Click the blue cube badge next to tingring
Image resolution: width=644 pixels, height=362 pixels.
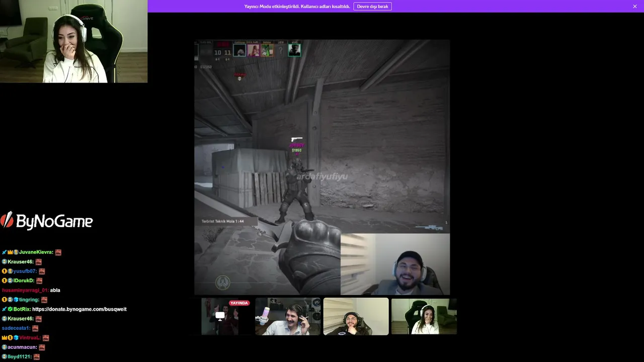click(x=16, y=300)
